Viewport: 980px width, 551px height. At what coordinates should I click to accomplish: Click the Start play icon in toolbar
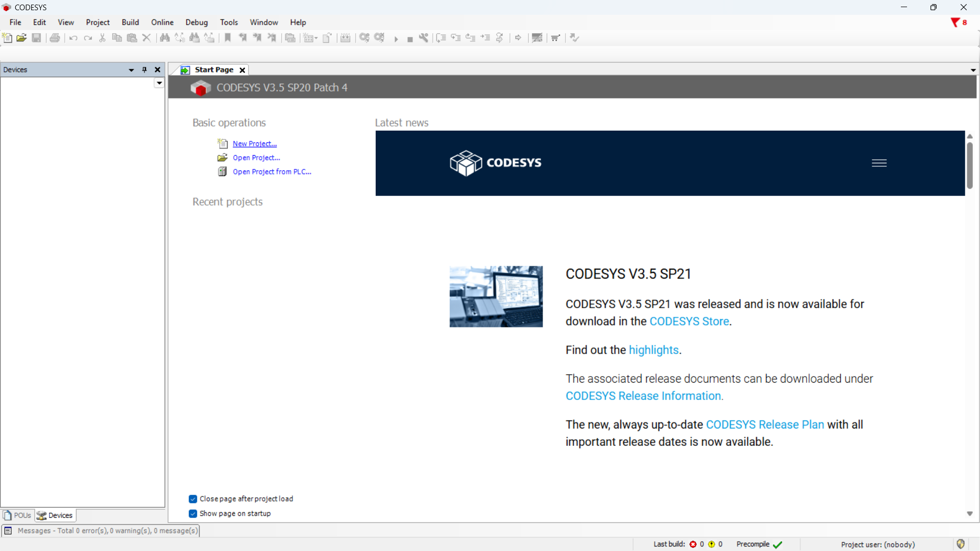(x=396, y=39)
